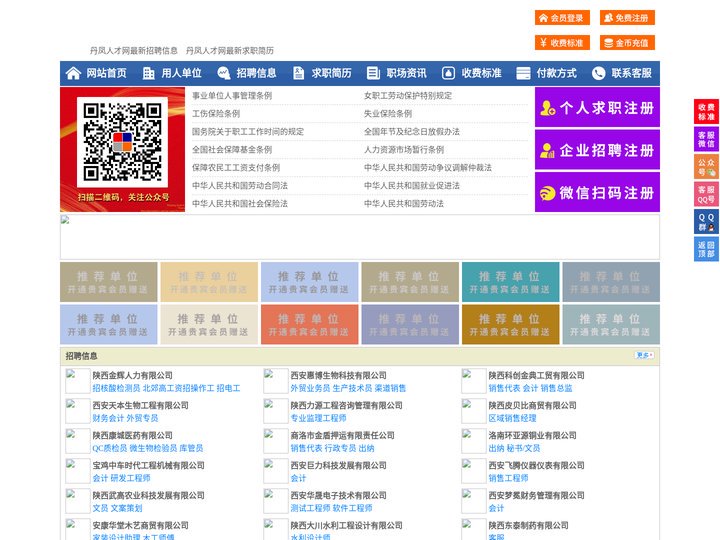Click the orange-red 推荐单位 tile
The width and height of the screenshot is (720, 540).
(x=309, y=324)
